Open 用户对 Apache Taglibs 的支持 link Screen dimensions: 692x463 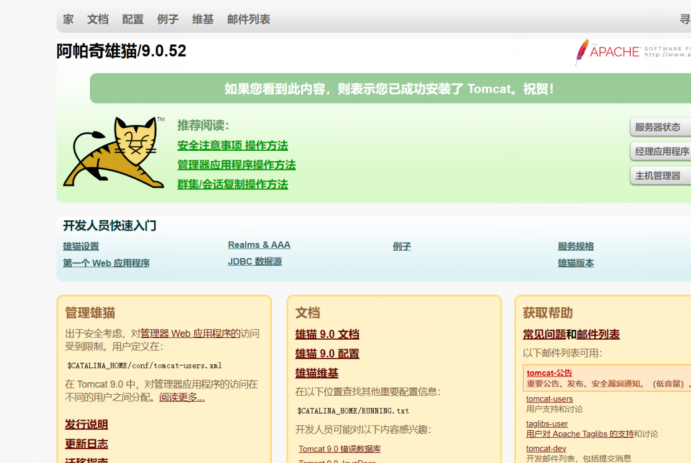pos(579,434)
